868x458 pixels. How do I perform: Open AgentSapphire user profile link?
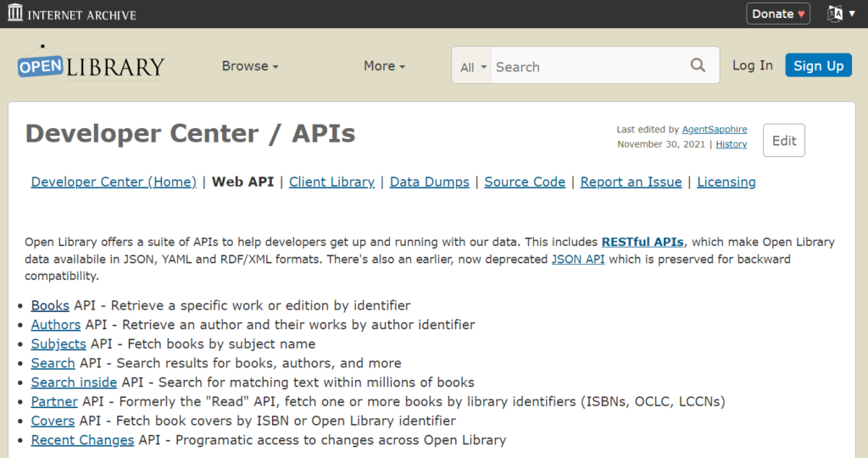tap(715, 129)
